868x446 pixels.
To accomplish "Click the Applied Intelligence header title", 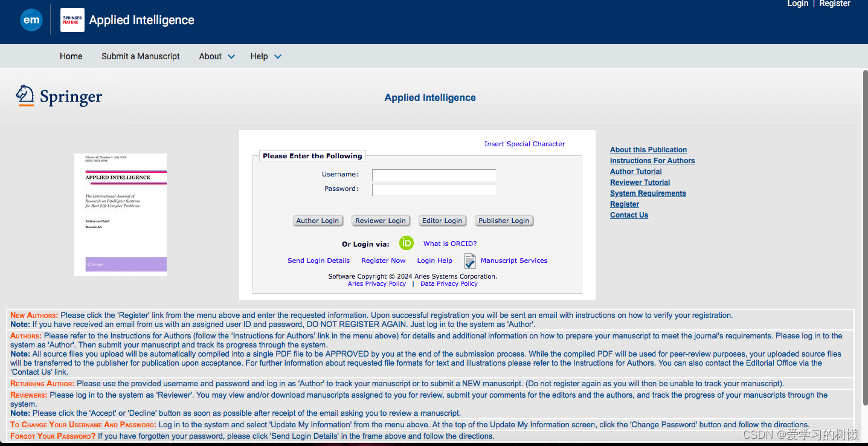I will point(142,20).
